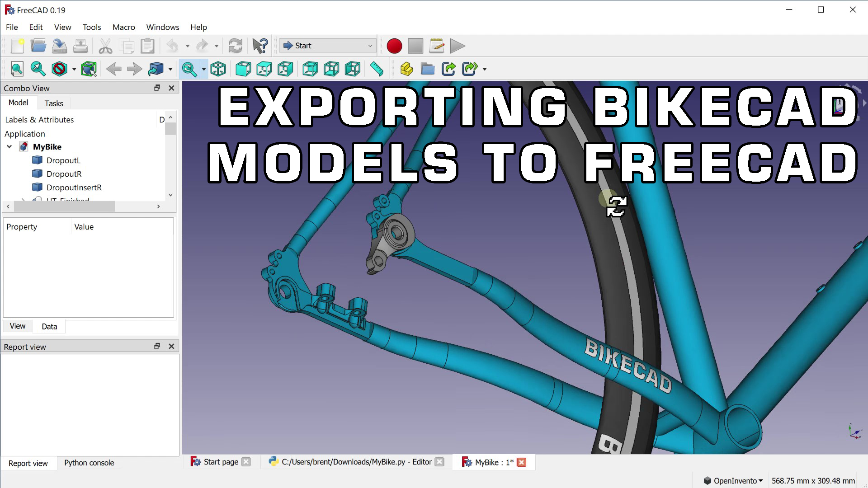Click Fit Selection magnifier icon
This screenshot has width=868, height=488.
pyautogui.click(x=38, y=69)
